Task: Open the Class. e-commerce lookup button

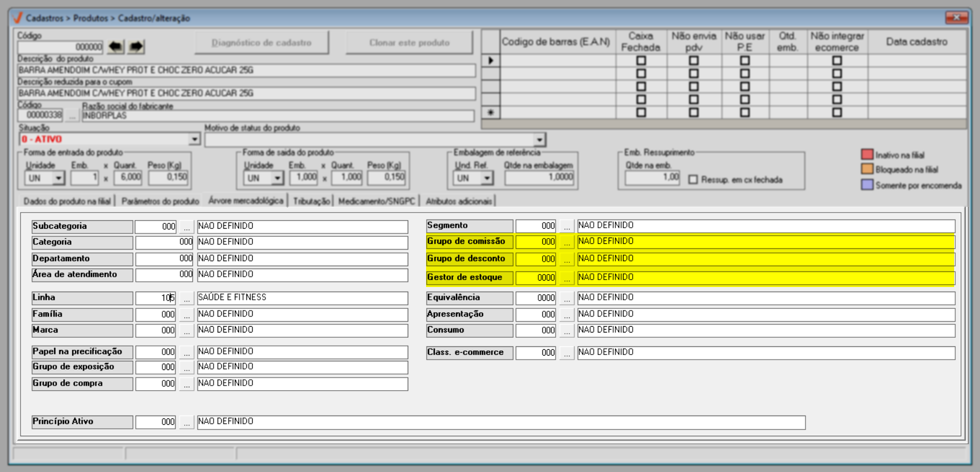Action: (567, 353)
